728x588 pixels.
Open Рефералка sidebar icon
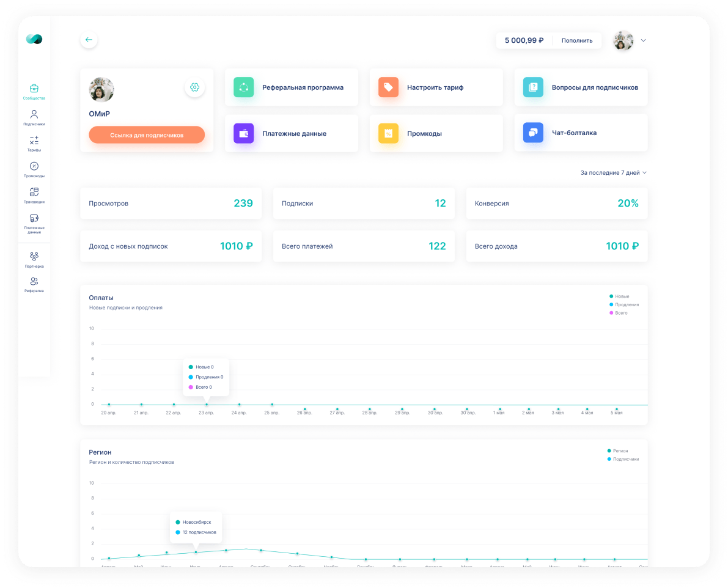pos(34,284)
